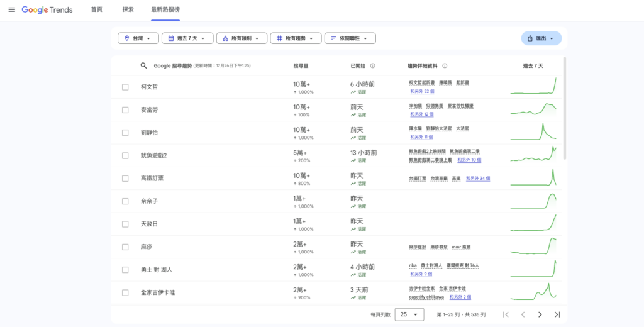Click the related query mmr 疫苗

(461, 247)
